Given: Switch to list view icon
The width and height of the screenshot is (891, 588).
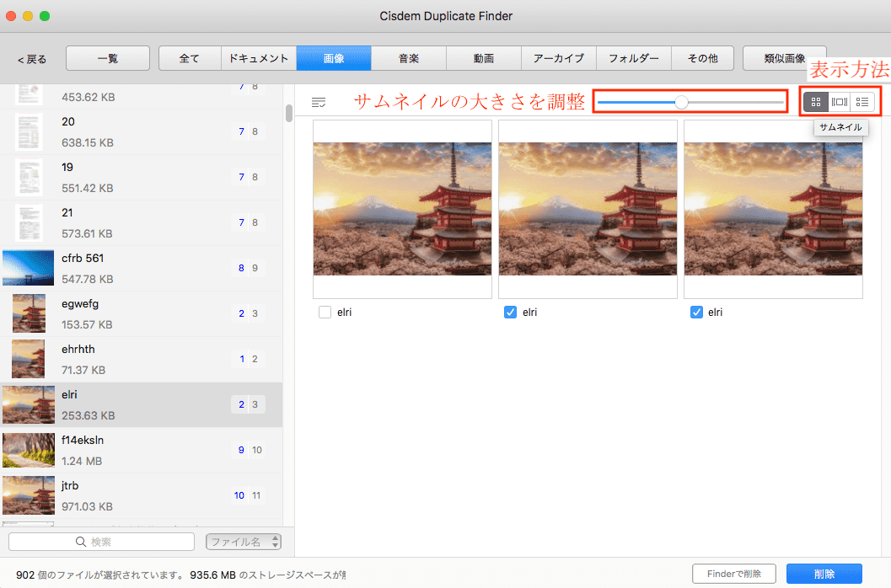Looking at the screenshot, I should 862,102.
